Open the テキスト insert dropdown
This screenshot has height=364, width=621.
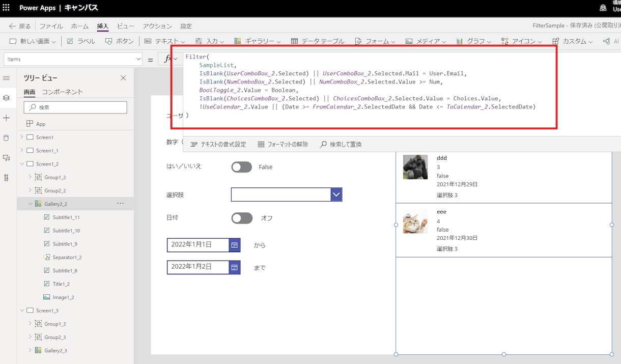[164, 41]
